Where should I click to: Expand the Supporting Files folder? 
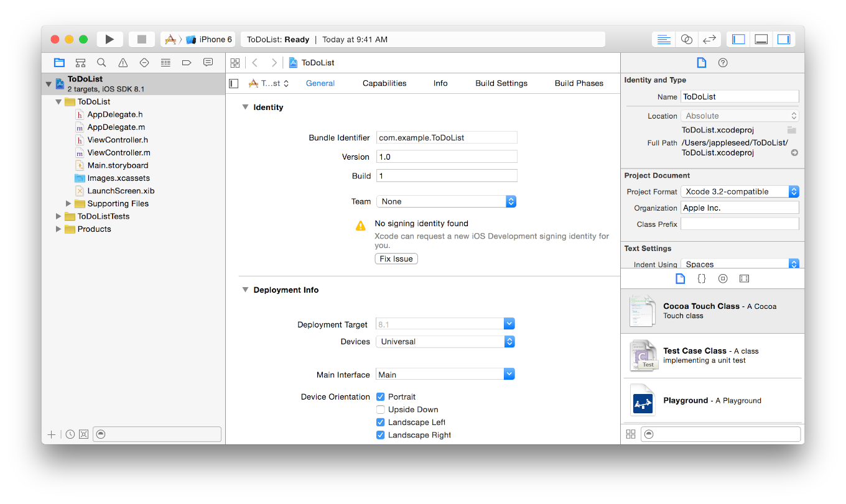(68, 204)
